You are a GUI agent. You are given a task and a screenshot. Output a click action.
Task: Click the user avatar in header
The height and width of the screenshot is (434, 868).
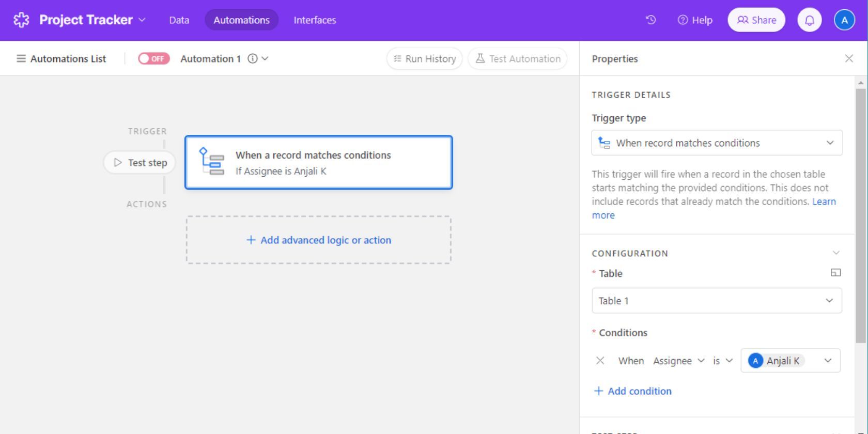(x=844, y=20)
